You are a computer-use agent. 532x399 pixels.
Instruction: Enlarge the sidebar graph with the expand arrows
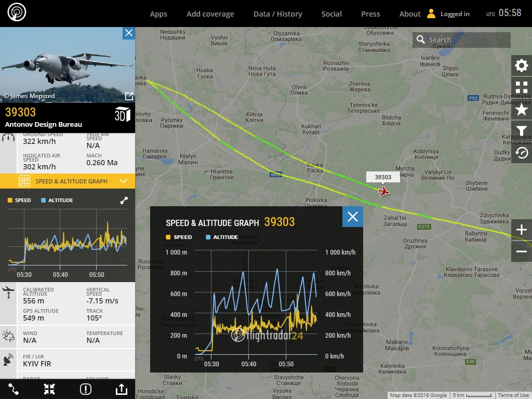124,201
